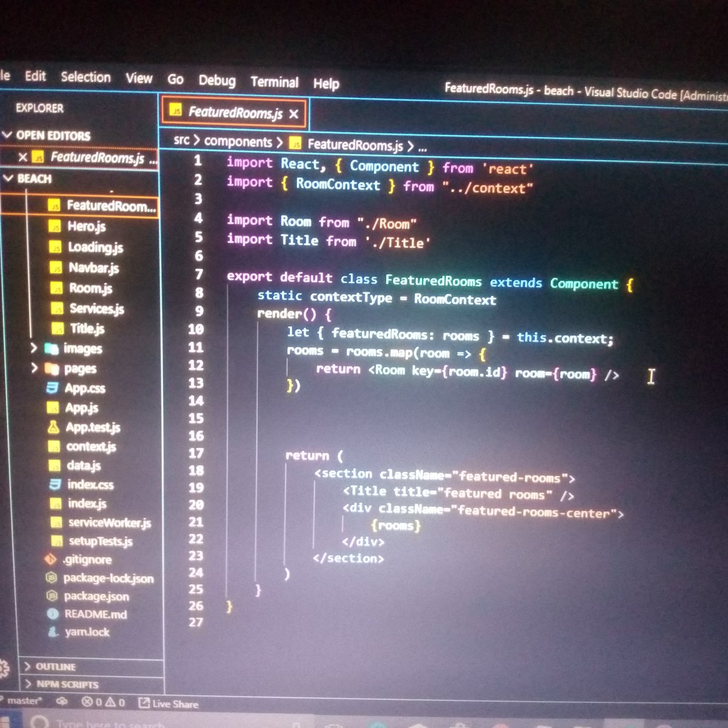Screen dimensions: 728x728
Task: Open serviceWorker.js in explorer
Action: [110, 522]
